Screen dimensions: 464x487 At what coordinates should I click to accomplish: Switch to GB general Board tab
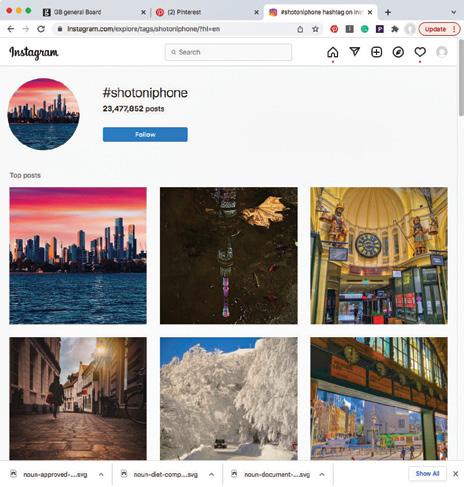[95, 12]
